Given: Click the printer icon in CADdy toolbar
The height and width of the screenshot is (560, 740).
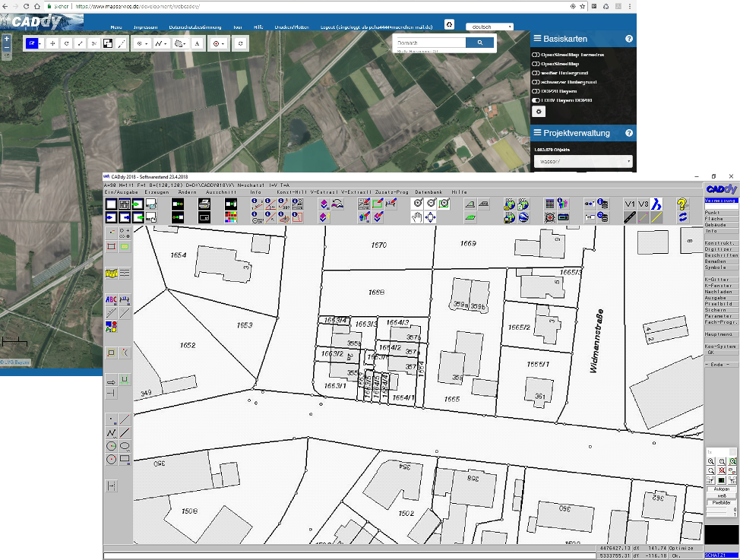Looking at the screenshot, I should [204, 204].
